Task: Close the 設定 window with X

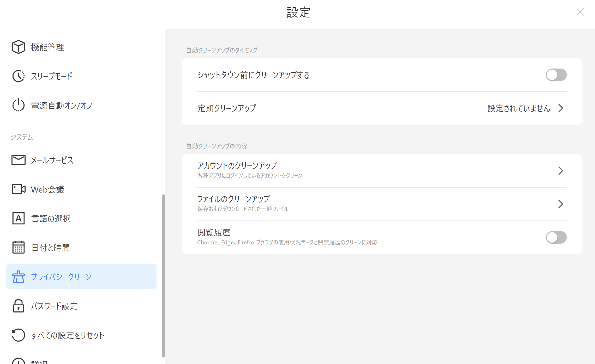Action: [x=580, y=12]
